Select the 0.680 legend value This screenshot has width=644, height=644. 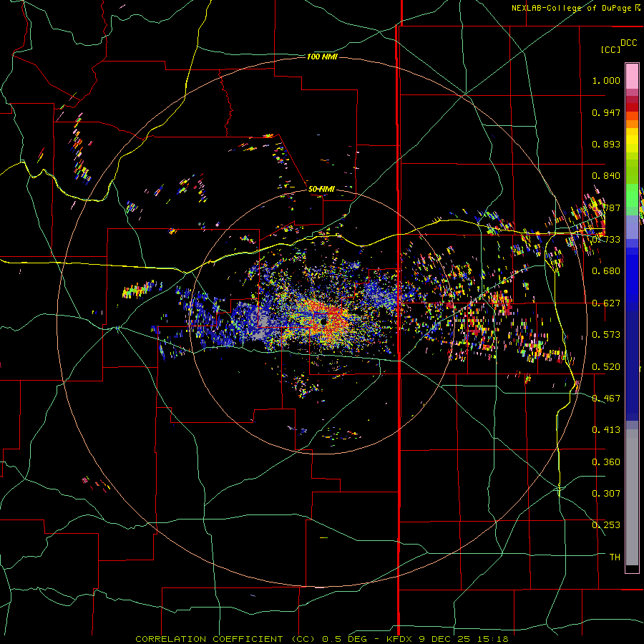click(606, 271)
